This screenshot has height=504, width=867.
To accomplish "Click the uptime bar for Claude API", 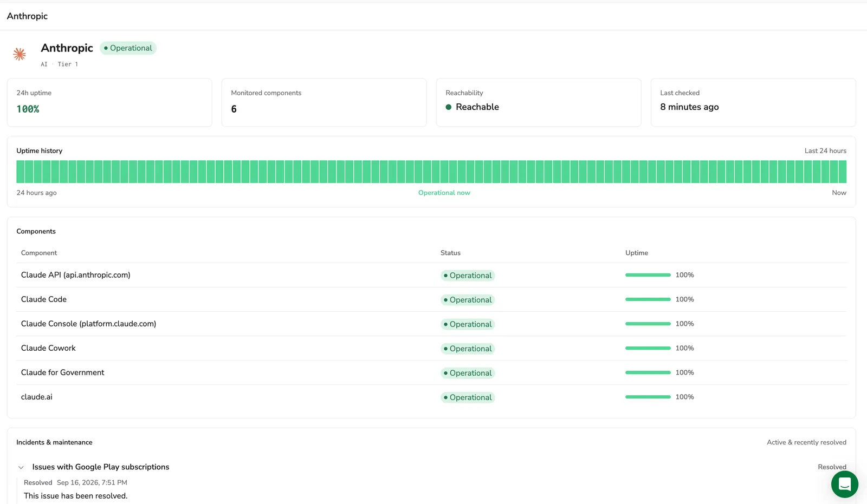I will pos(648,275).
